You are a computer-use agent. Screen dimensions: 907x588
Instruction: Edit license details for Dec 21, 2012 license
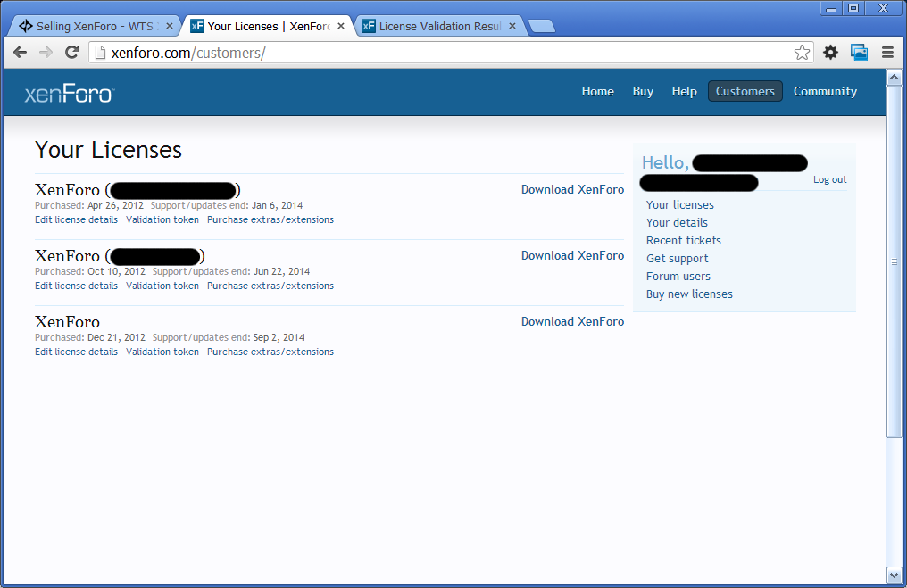[x=76, y=352]
